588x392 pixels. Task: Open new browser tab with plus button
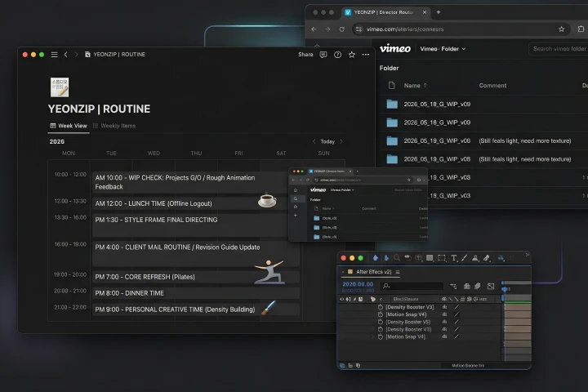(438, 12)
